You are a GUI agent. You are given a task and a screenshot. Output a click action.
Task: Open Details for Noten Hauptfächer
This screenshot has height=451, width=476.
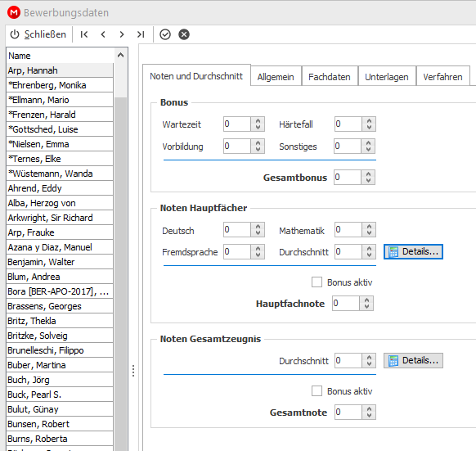pos(413,251)
